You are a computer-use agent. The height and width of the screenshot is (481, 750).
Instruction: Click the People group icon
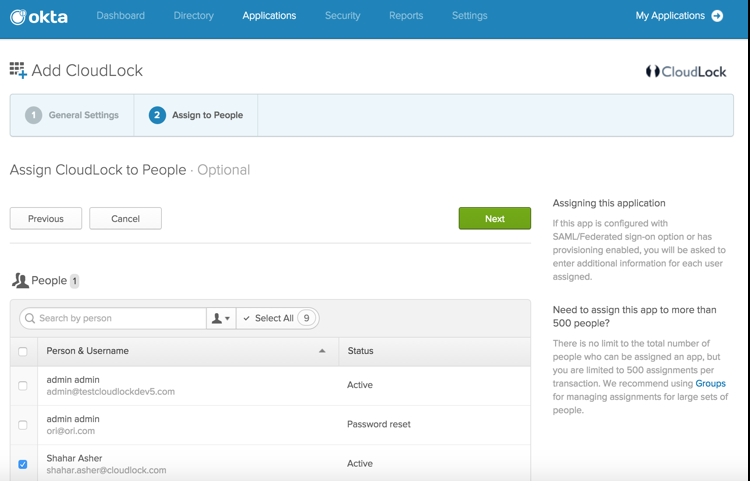tap(20, 281)
